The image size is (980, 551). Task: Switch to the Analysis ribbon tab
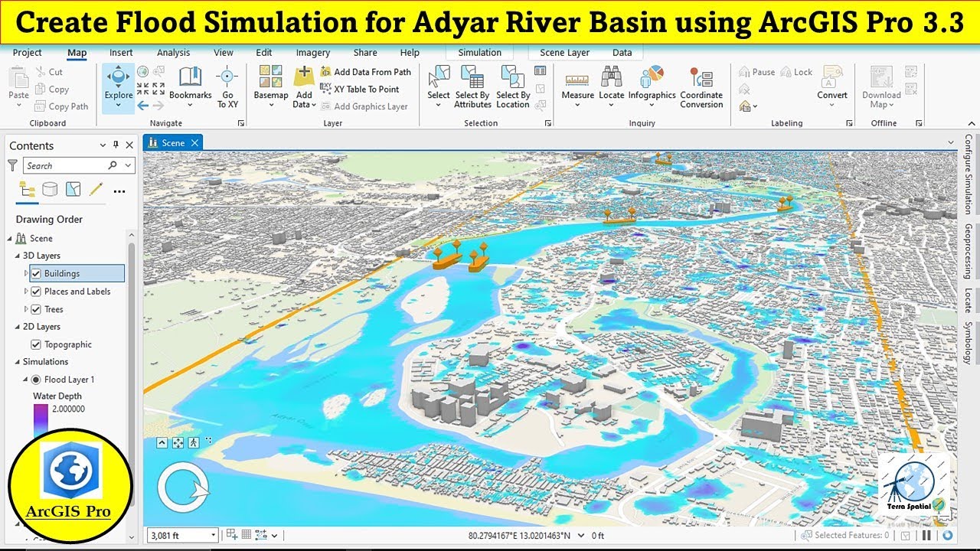pyautogui.click(x=173, y=53)
